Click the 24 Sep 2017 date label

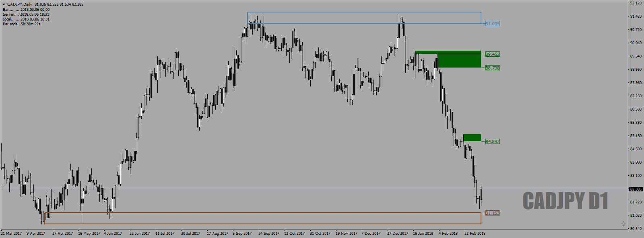pos(269,234)
